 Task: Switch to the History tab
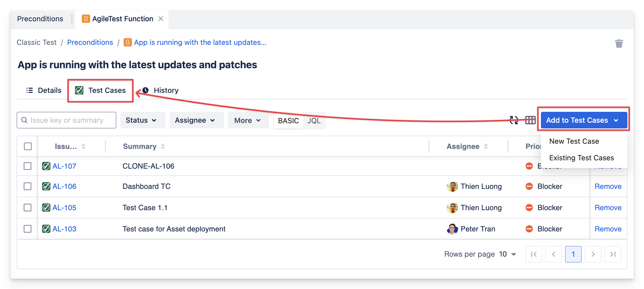click(166, 90)
